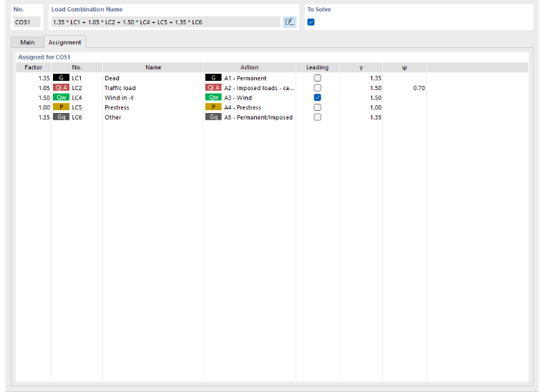Toggle the To Solve checkbox
544x392 pixels.
(311, 22)
